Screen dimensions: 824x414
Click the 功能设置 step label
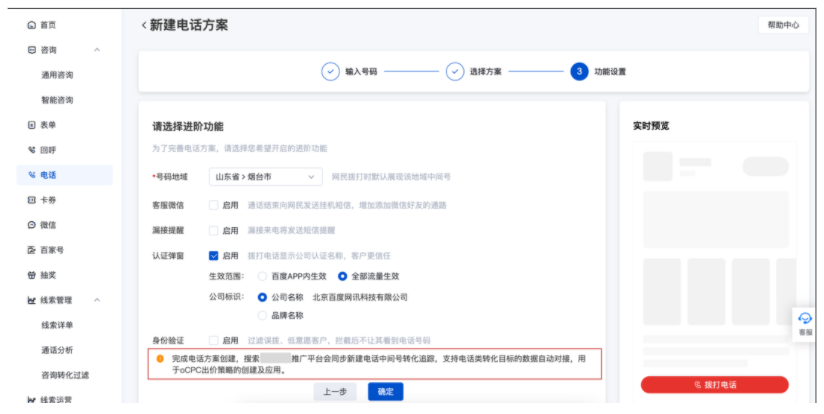tap(610, 71)
